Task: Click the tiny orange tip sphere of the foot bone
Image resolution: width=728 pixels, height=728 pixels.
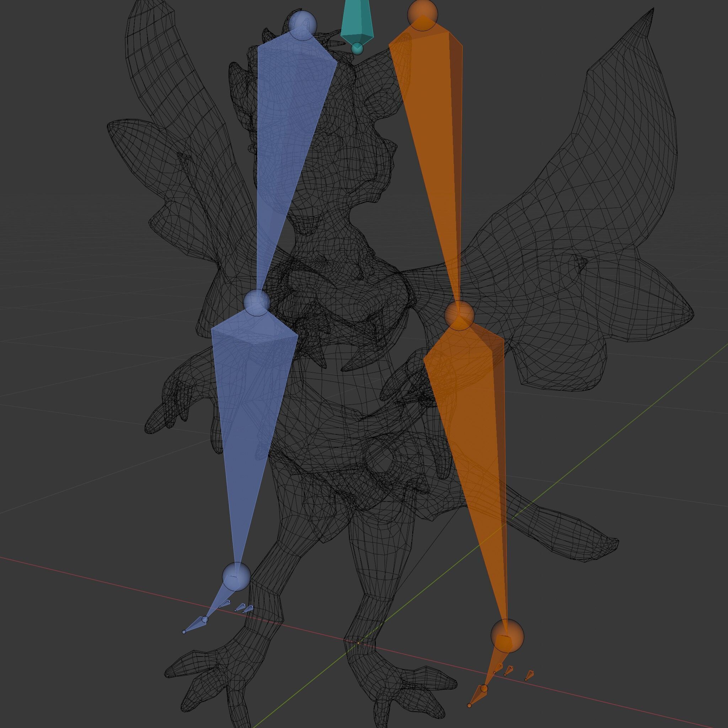Action: 469,705
